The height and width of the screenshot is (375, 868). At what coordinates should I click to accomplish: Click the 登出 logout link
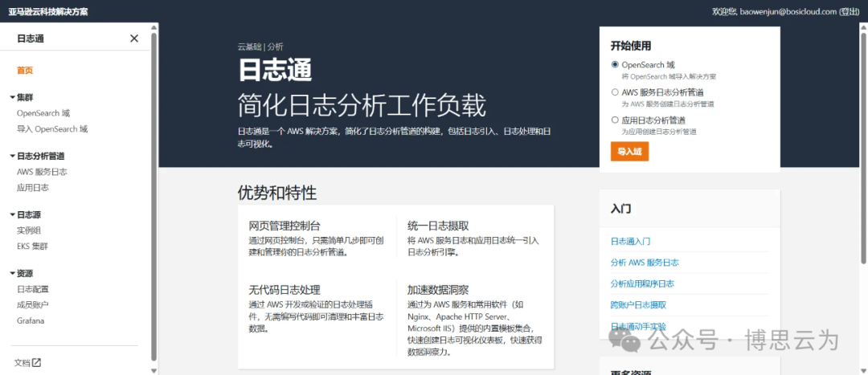point(849,11)
